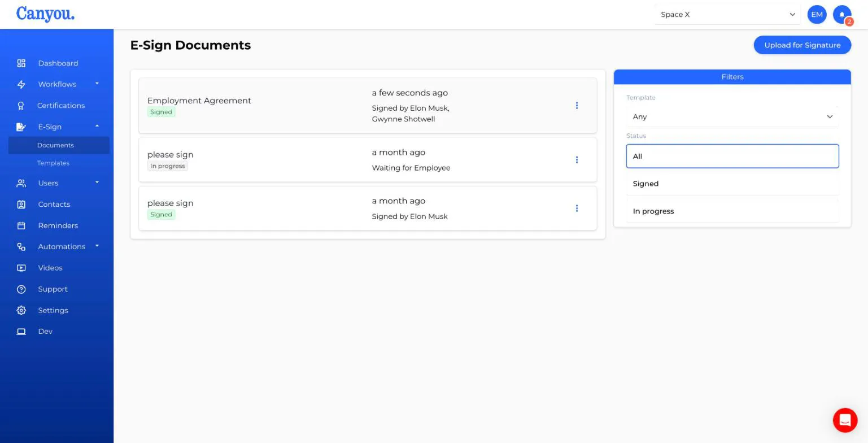This screenshot has width=868, height=443.
Task: Open the Template filter dropdown
Action: pyautogui.click(x=732, y=117)
